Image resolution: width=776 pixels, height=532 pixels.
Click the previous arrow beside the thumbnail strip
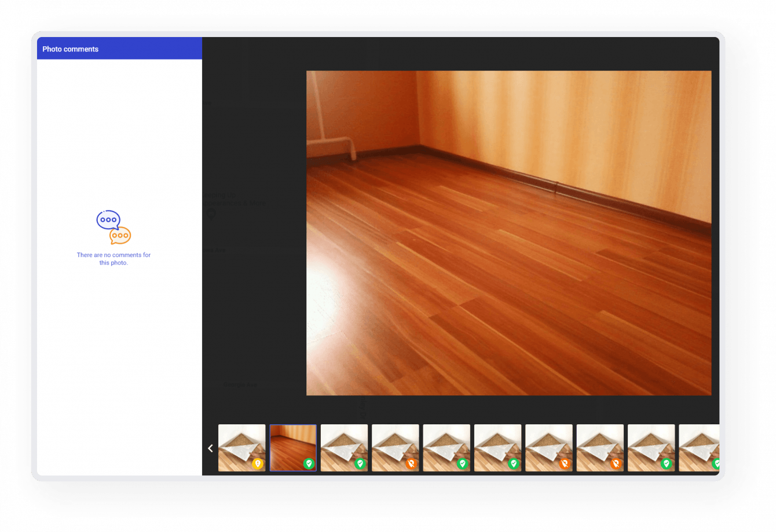(210, 448)
